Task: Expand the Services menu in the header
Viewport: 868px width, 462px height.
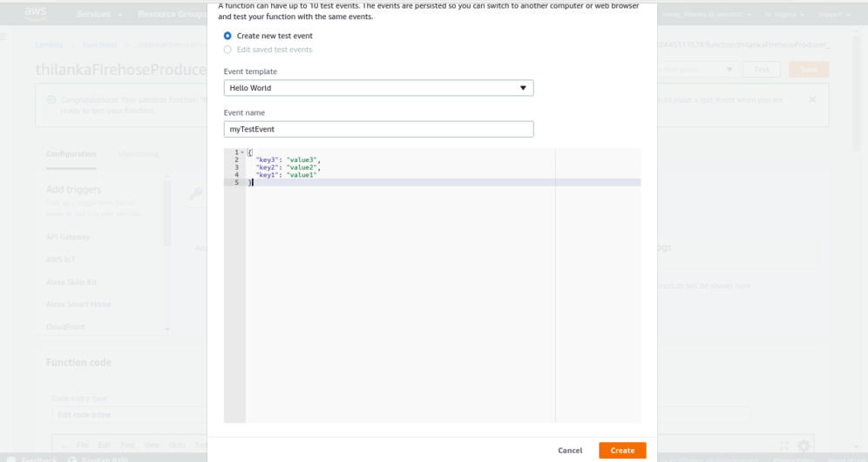Action: [98, 15]
